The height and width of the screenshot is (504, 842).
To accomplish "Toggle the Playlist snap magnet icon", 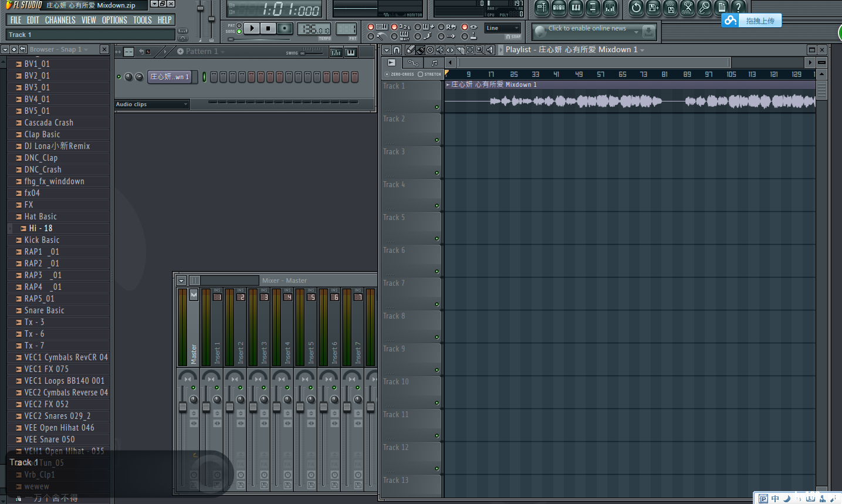I will tap(397, 50).
